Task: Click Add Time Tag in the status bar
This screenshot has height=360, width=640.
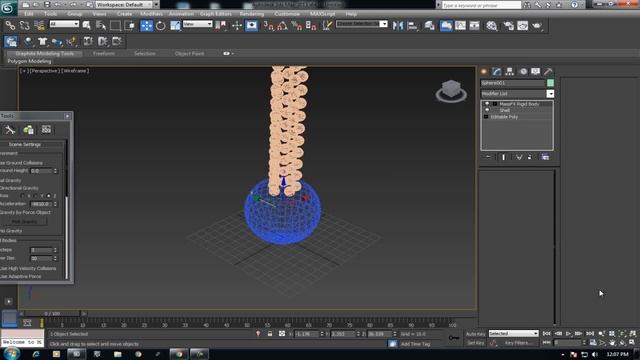Action: pyautogui.click(x=416, y=344)
